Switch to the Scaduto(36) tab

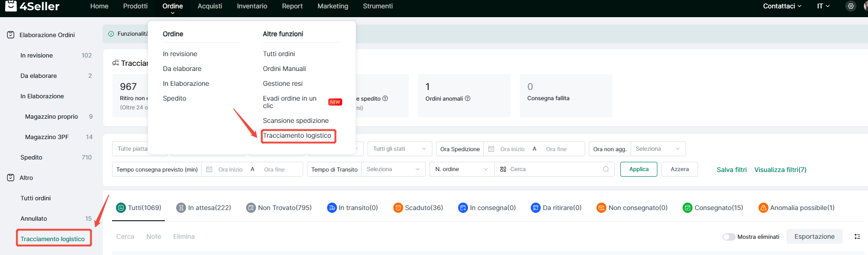[x=418, y=208]
